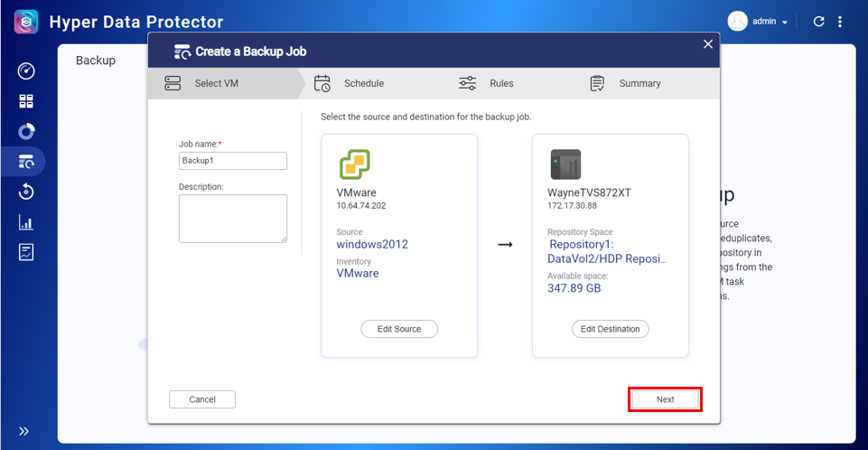Cancel the backup job creation
This screenshot has height=450, width=868.
pyautogui.click(x=202, y=399)
